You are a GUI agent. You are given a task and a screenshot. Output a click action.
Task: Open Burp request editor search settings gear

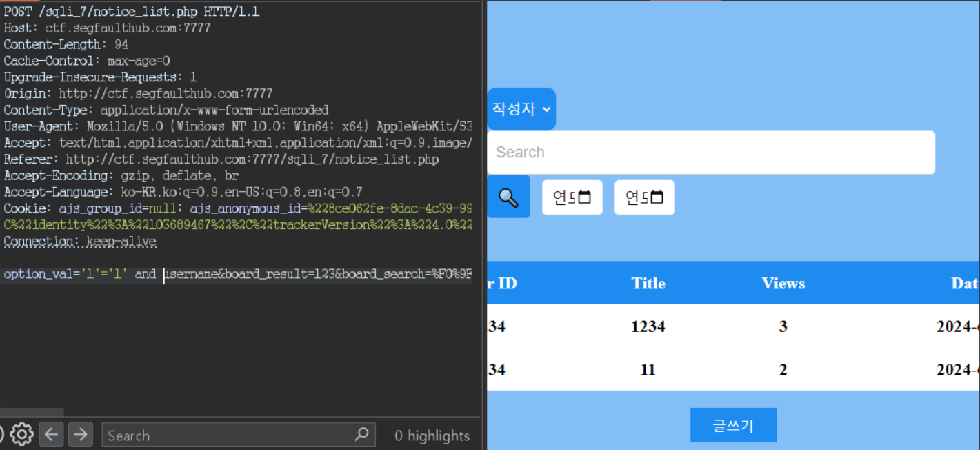click(x=22, y=435)
